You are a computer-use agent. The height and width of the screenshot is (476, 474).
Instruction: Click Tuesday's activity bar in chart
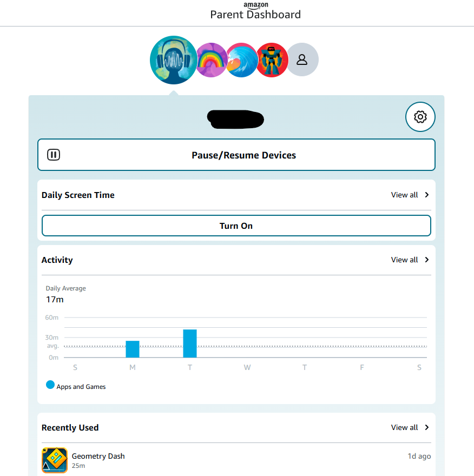pos(190,343)
